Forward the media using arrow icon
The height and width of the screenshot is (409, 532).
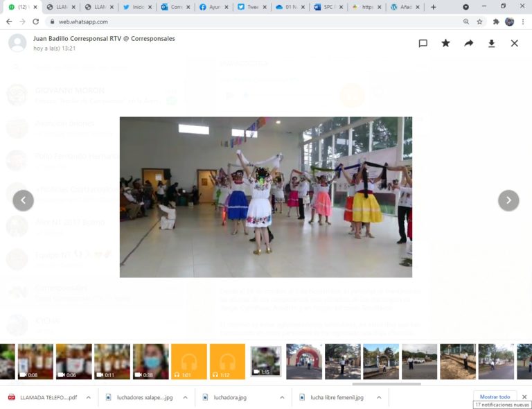pos(468,43)
